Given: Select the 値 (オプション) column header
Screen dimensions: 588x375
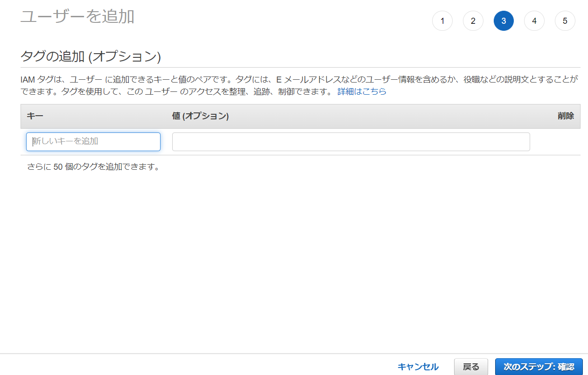Looking at the screenshot, I should pos(200,116).
